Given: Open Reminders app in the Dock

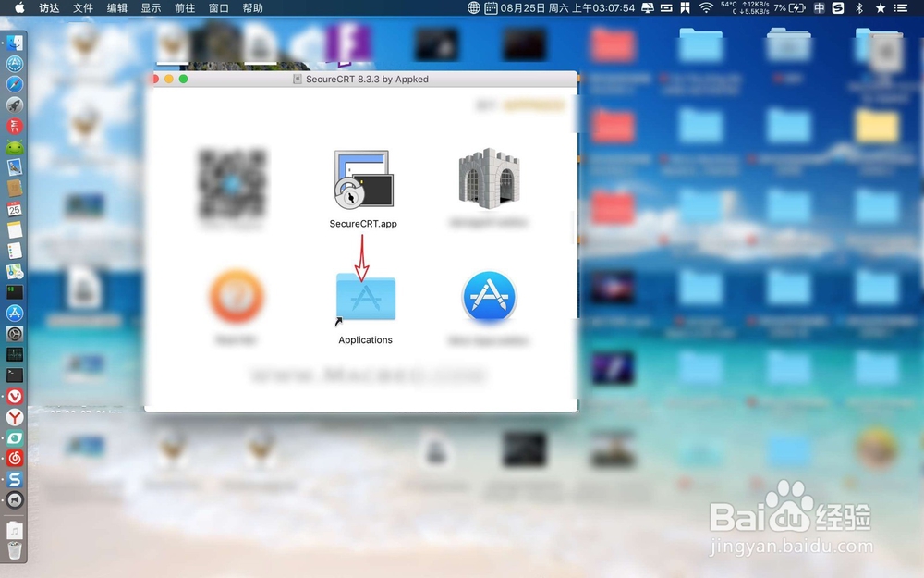Looking at the screenshot, I should 15,251.
